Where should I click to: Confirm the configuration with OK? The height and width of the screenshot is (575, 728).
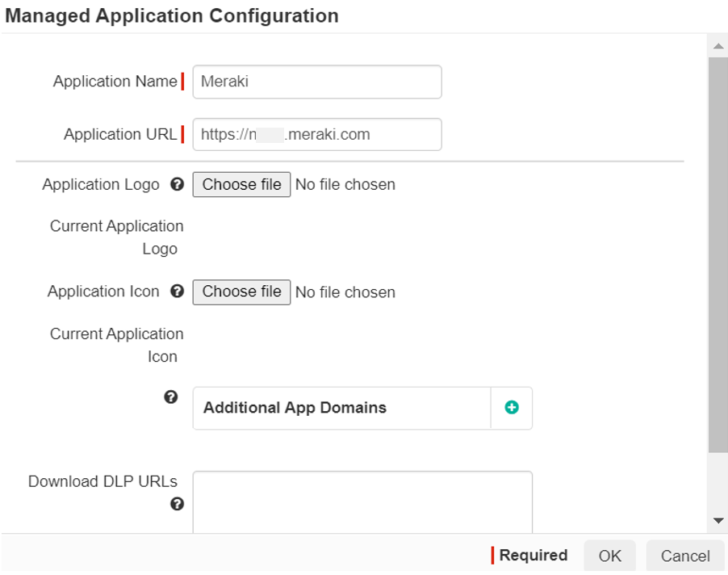point(609,556)
